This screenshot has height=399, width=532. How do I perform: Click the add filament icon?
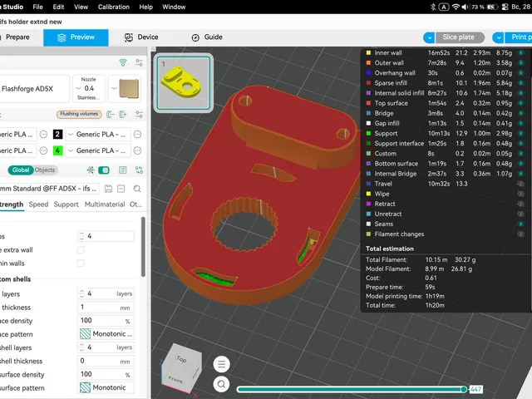(123, 114)
